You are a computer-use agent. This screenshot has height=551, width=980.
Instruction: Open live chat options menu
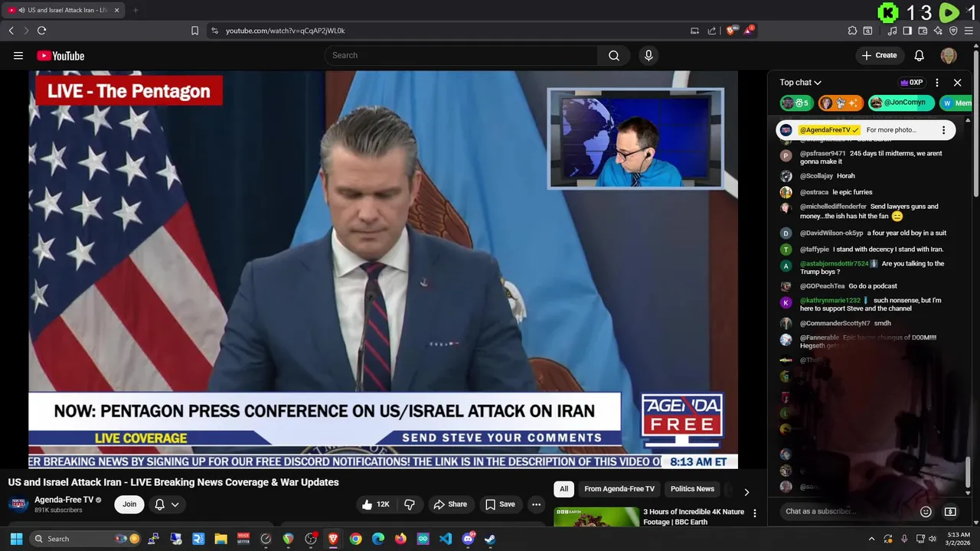pyautogui.click(x=937, y=83)
